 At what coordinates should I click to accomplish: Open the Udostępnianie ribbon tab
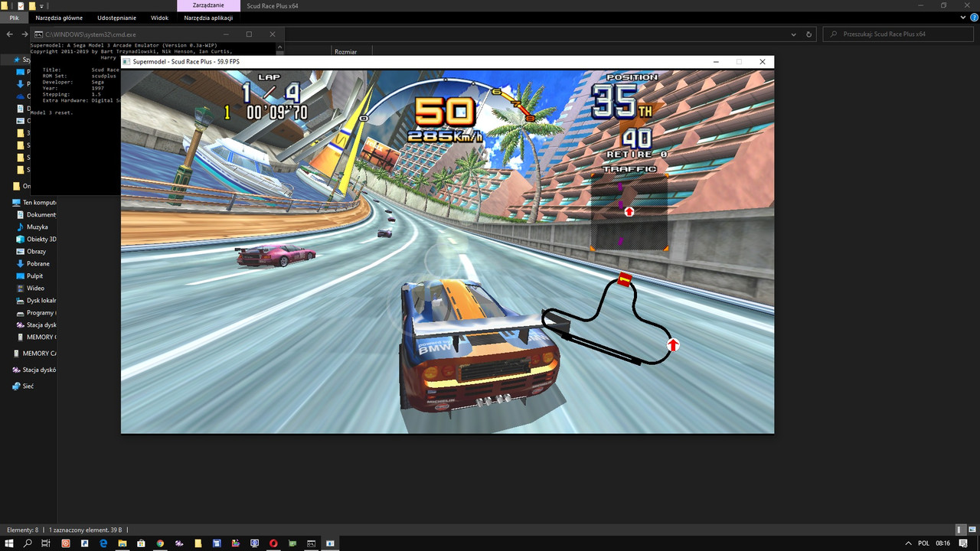(x=116, y=18)
